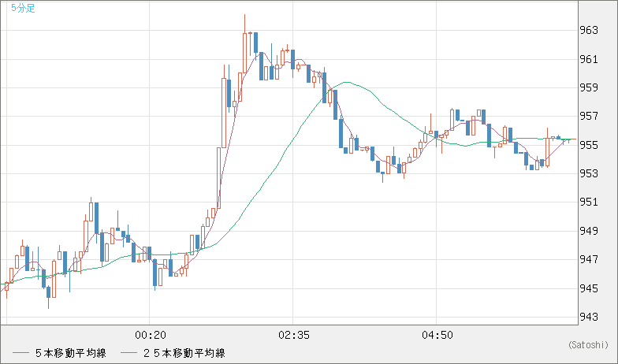Select the 943 price axis label
This screenshot has width=618, height=364.
[x=589, y=317]
